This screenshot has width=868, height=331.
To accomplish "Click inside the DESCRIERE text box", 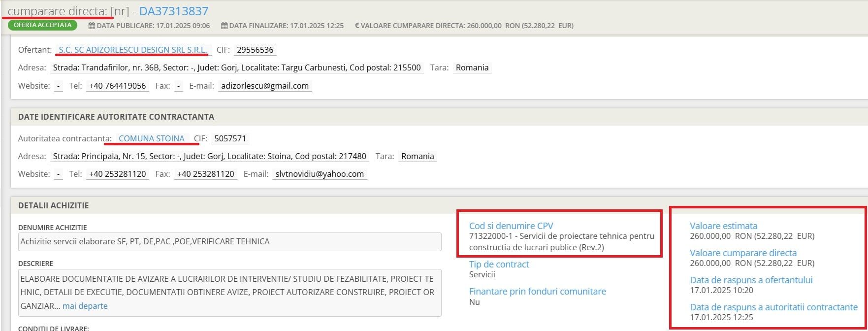I will [229, 292].
